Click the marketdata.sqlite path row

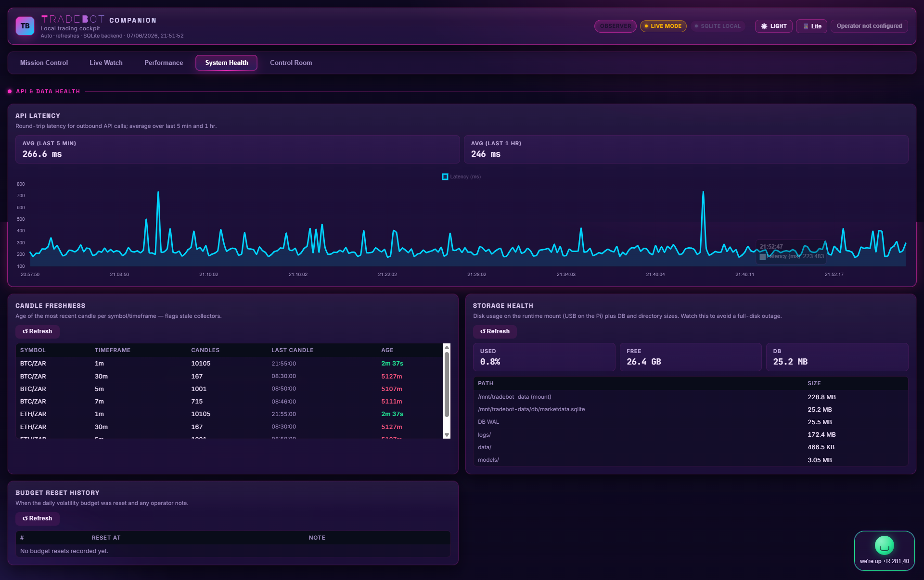point(691,410)
